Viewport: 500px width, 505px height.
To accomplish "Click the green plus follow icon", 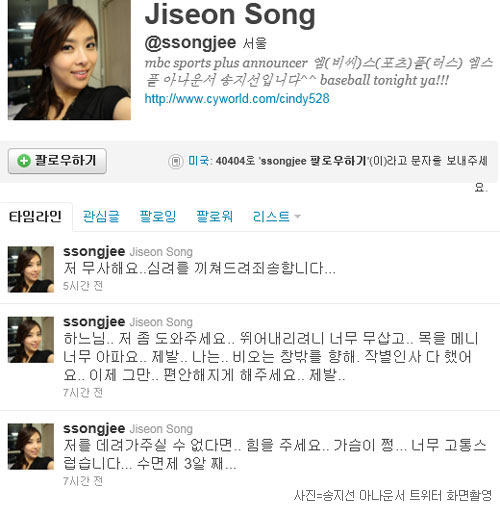I will (24, 161).
